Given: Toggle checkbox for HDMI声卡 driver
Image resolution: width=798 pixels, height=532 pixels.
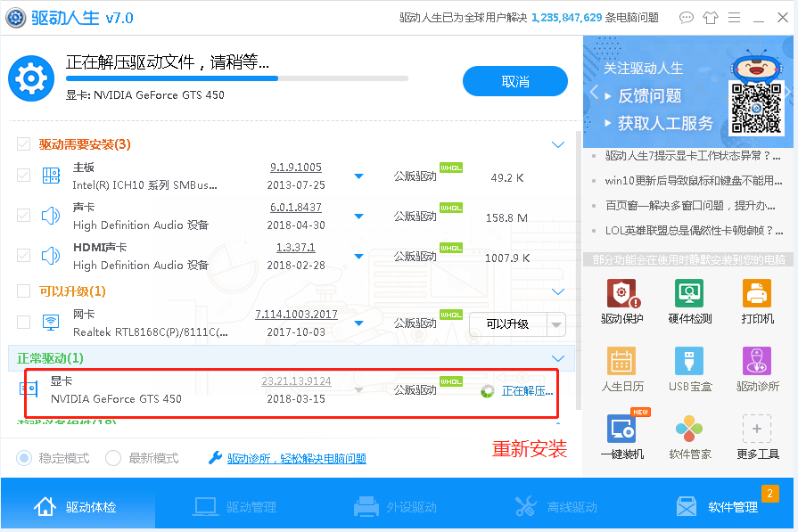Looking at the screenshot, I should pos(23,255).
